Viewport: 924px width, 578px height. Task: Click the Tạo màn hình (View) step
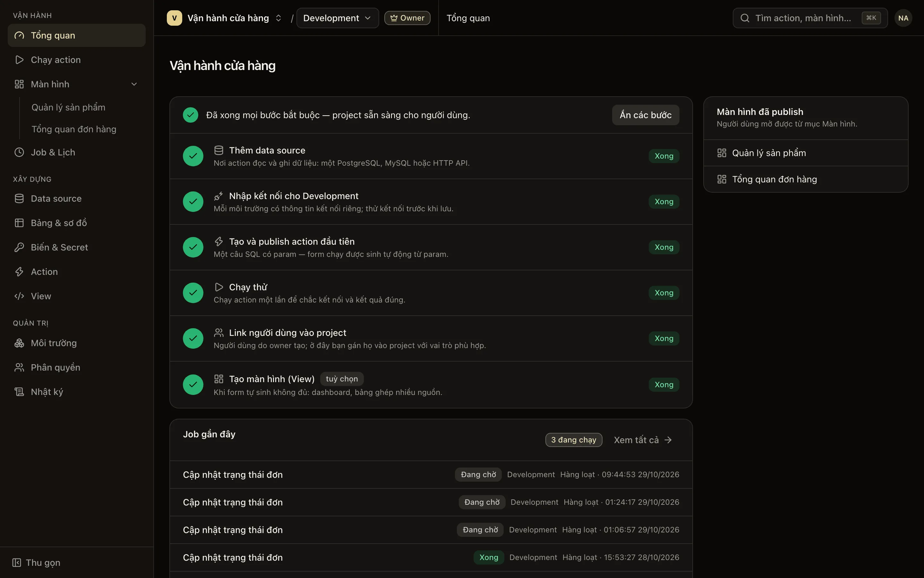[431, 385]
